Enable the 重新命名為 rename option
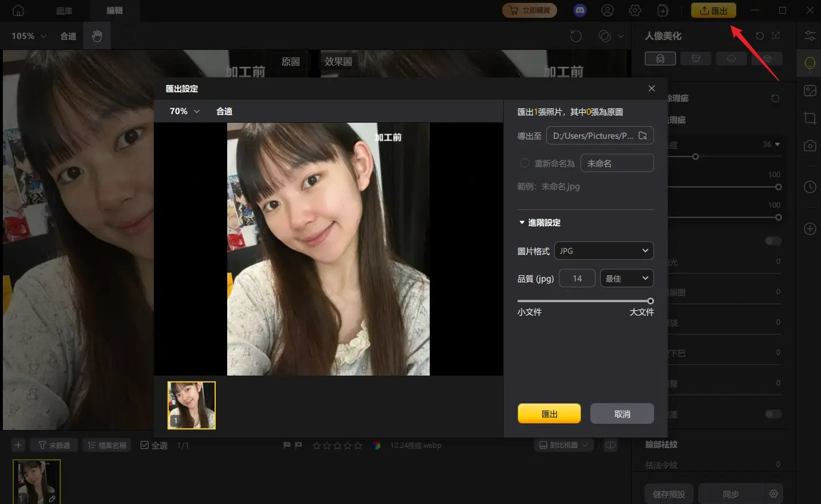Viewport: 821px width, 504px height. coord(524,163)
